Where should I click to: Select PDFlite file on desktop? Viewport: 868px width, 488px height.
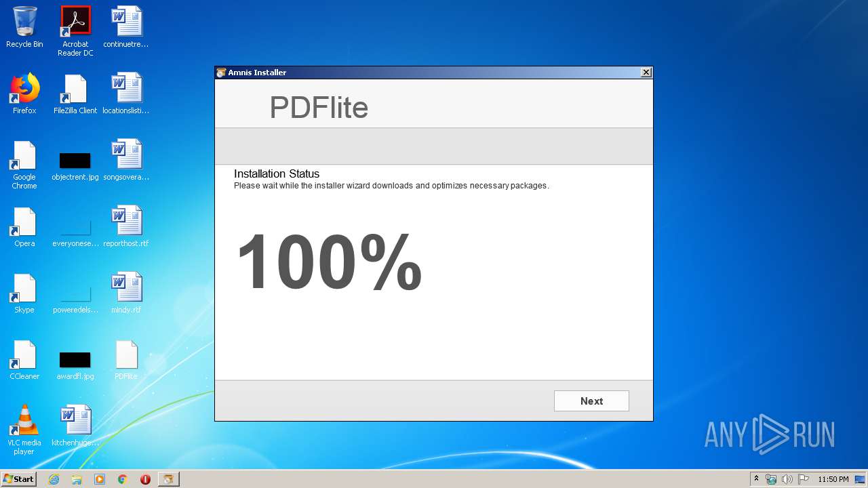click(x=126, y=359)
